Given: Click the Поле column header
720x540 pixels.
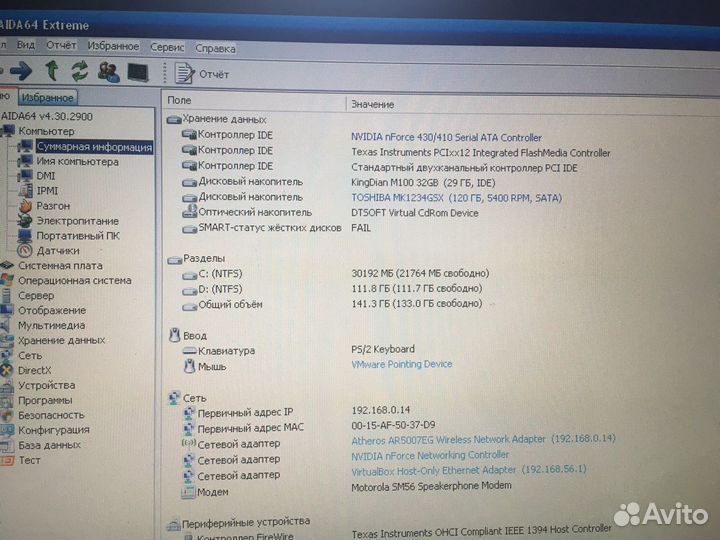Looking at the screenshot, I should [180, 101].
